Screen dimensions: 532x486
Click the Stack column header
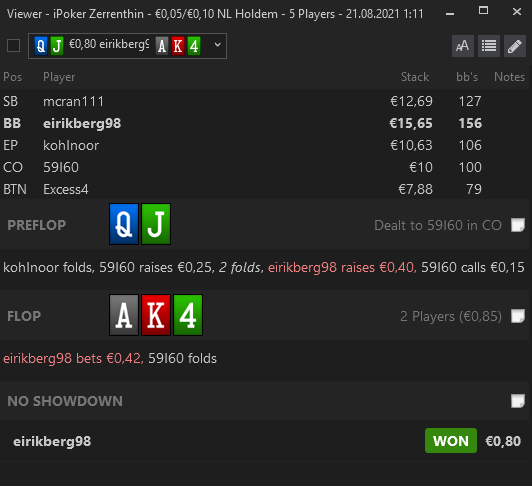click(415, 77)
